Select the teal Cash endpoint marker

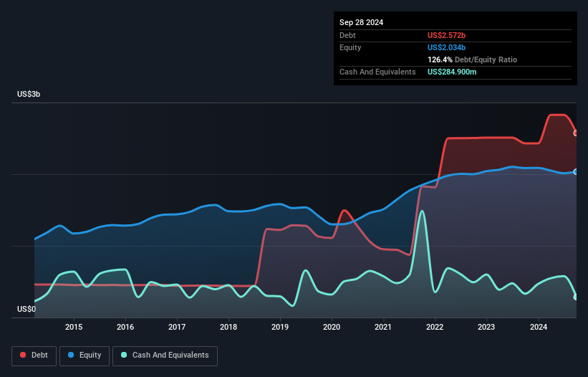(x=576, y=297)
